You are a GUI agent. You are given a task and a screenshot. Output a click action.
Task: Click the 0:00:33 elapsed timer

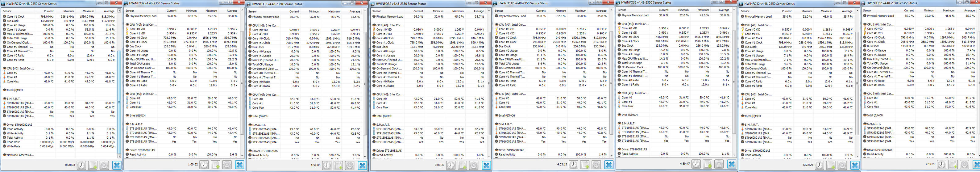click(70, 165)
